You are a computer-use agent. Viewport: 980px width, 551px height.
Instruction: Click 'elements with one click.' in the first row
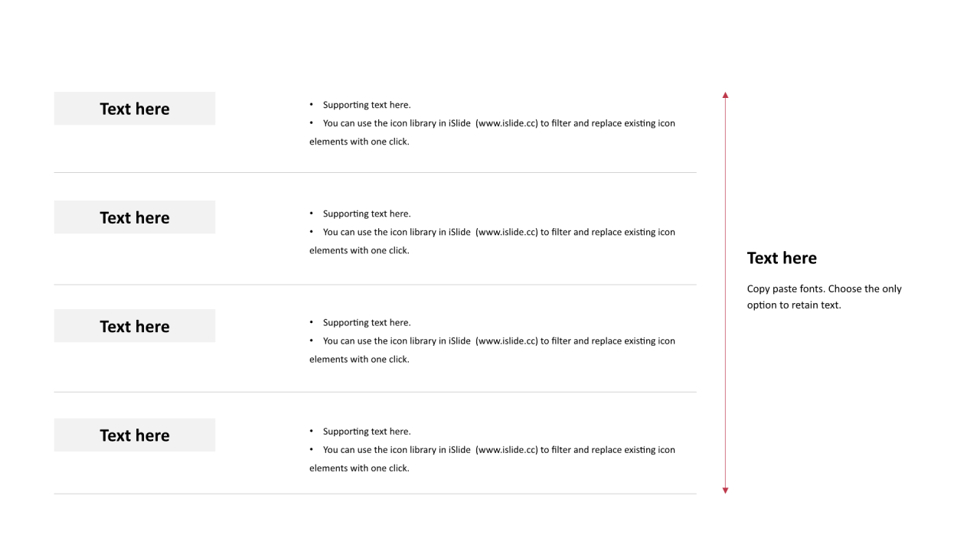[x=359, y=142]
